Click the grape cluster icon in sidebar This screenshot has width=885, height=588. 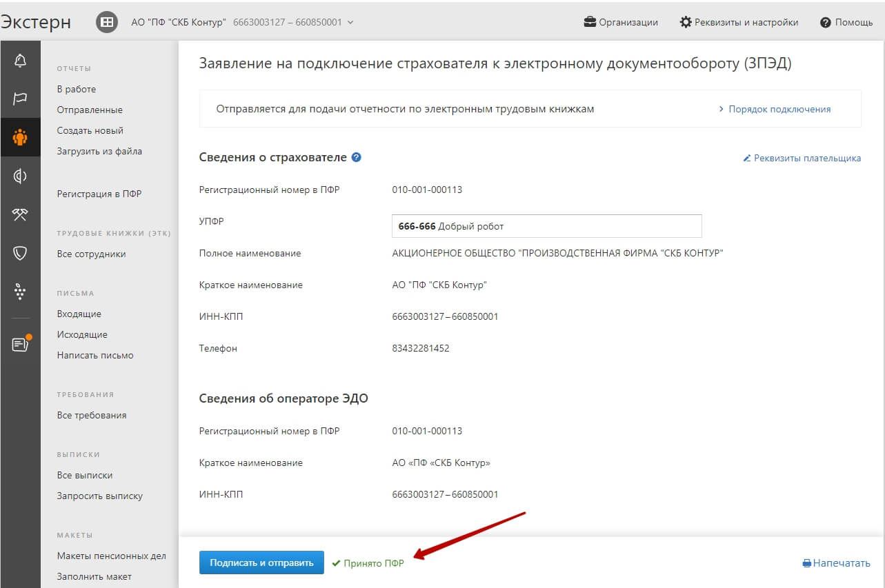pos(20,292)
